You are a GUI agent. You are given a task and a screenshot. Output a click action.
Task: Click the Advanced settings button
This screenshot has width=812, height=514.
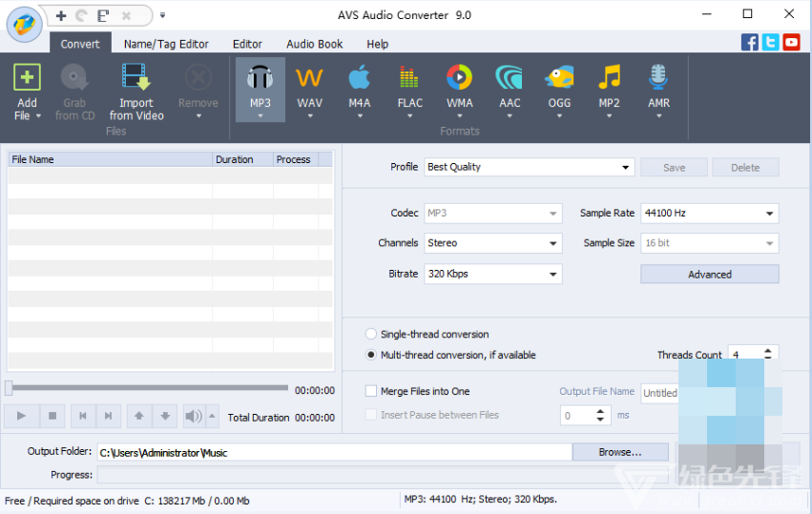click(710, 275)
